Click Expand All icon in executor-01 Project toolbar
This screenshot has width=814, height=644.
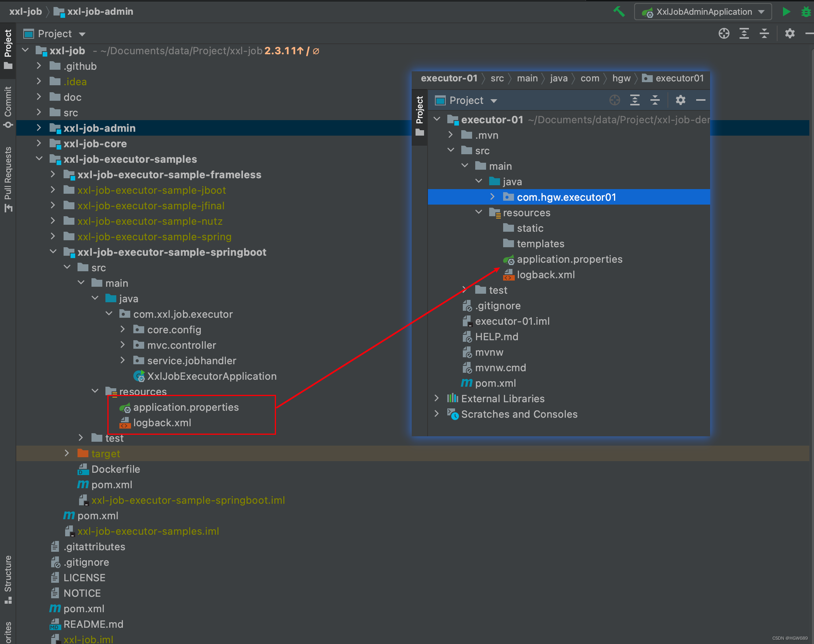(x=635, y=100)
